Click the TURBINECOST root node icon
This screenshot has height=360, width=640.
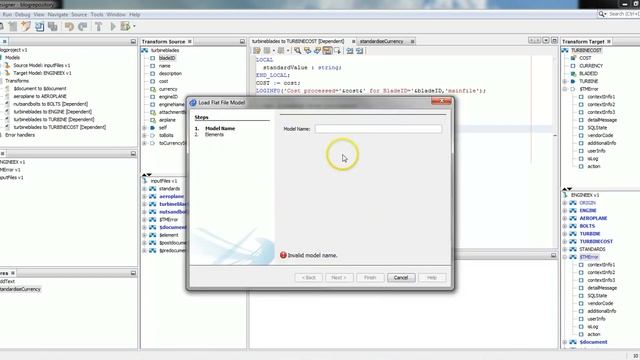tap(565, 51)
